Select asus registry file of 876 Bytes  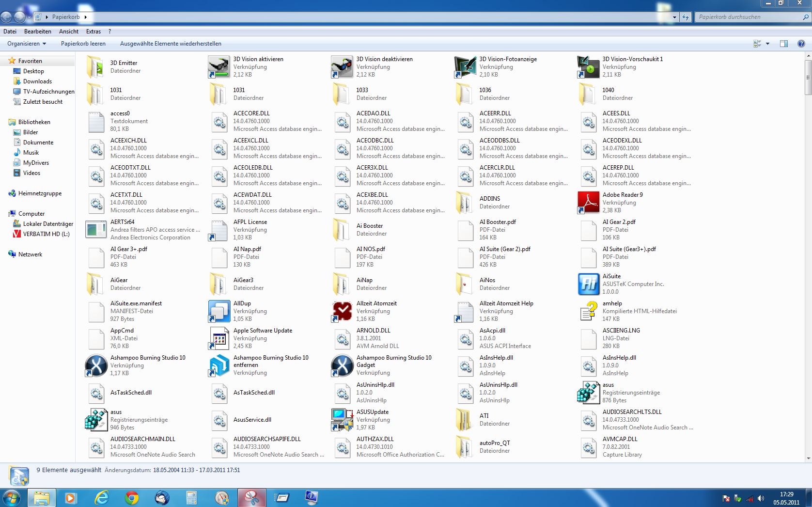coord(588,393)
